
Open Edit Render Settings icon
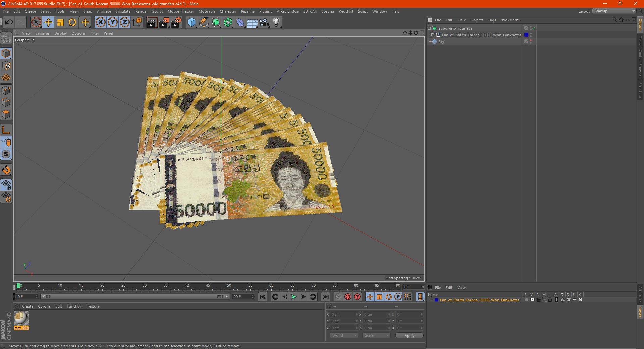click(176, 22)
